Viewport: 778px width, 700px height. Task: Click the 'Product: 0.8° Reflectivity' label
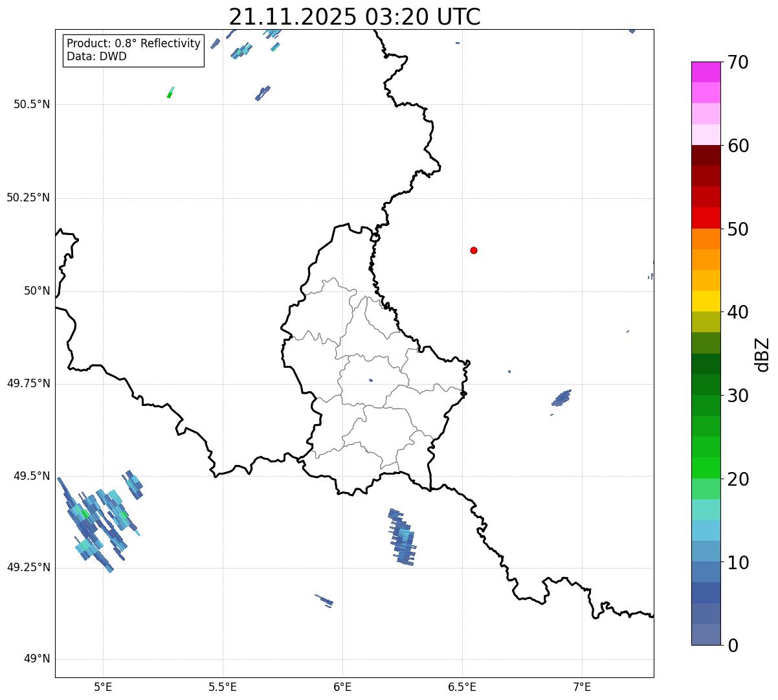pyautogui.click(x=134, y=43)
